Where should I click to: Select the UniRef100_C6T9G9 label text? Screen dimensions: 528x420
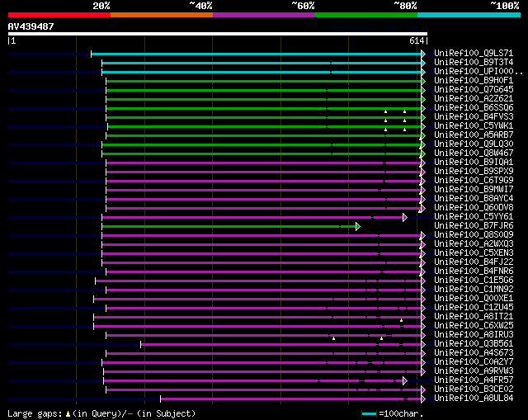[x=474, y=181]
